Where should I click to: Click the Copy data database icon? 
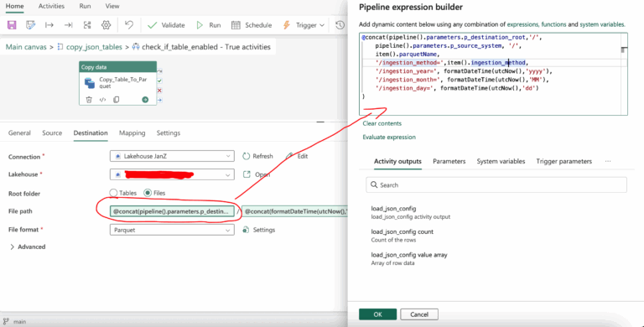[90, 83]
